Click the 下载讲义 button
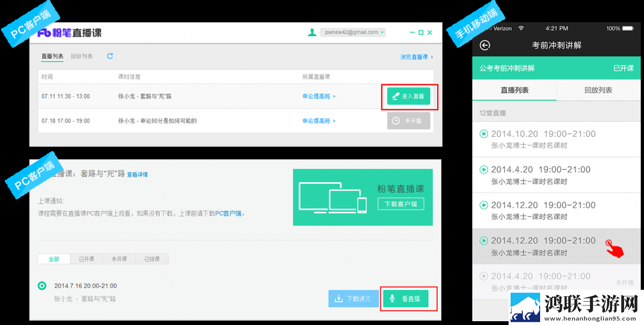The image size is (644, 325). [354, 298]
